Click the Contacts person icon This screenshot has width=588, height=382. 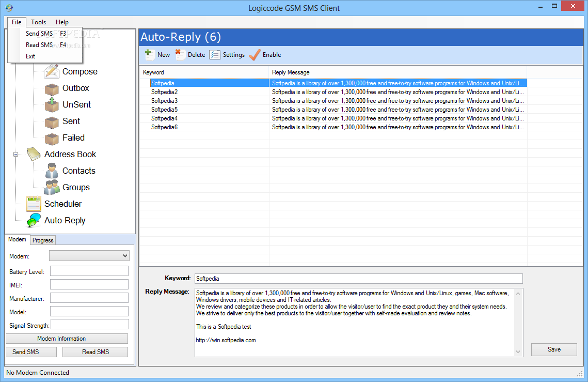pos(52,171)
